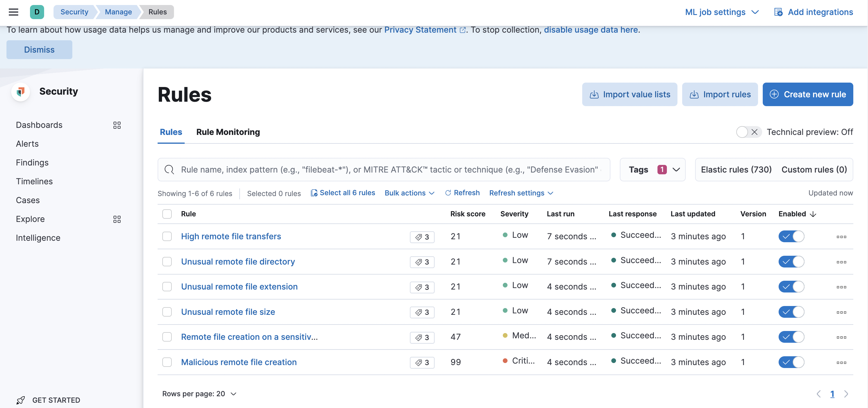Click the Add integrations icon link

tap(814, 12)
